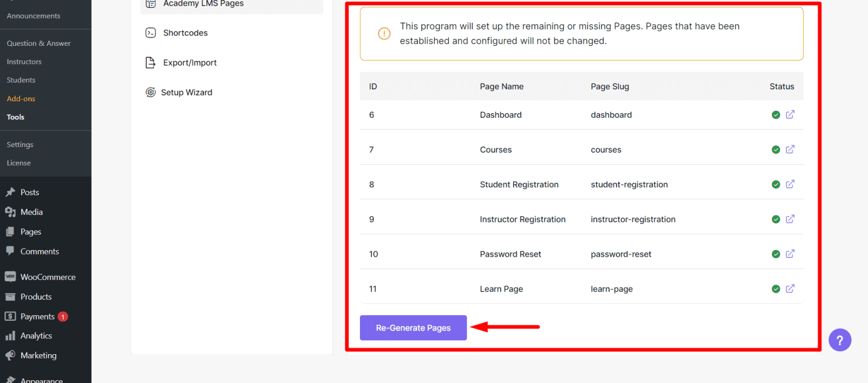868x383 pixels.
Task: View Courses page using its external link icon
Action: click(790, 149)
